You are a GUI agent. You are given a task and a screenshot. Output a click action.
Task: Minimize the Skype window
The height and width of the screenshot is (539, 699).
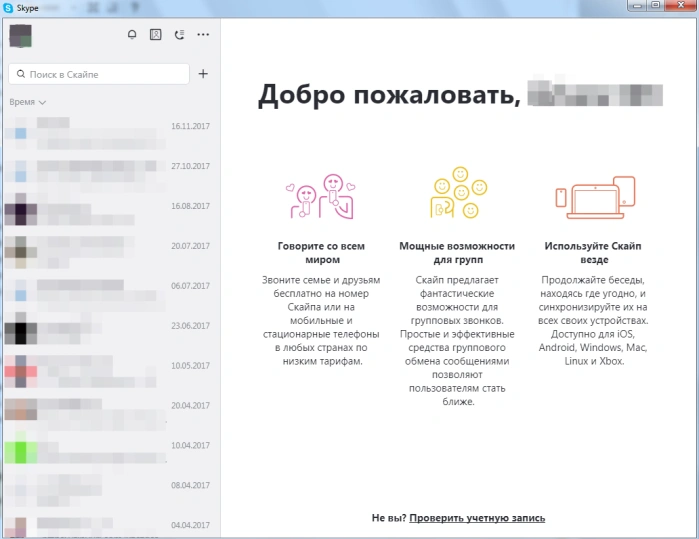coord(637,5)
